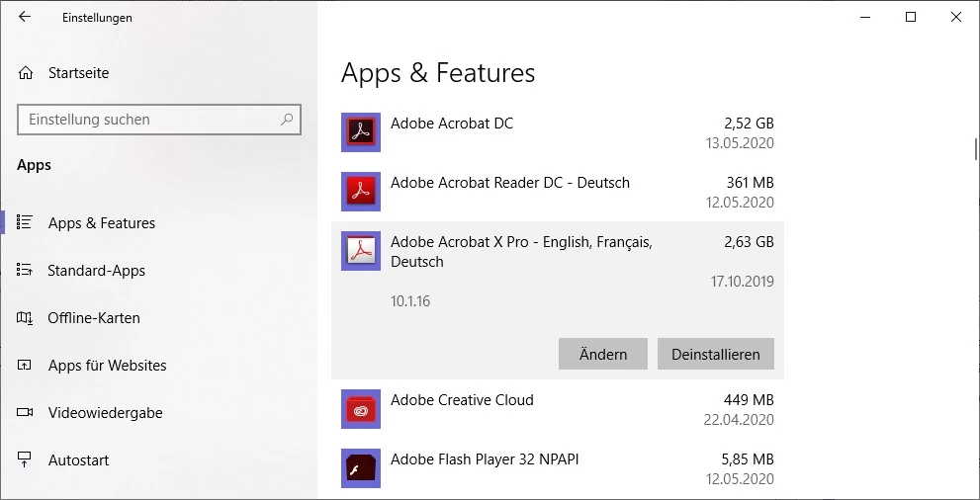
Task: Click the date 22.04.2020
Action: [739, 420]
